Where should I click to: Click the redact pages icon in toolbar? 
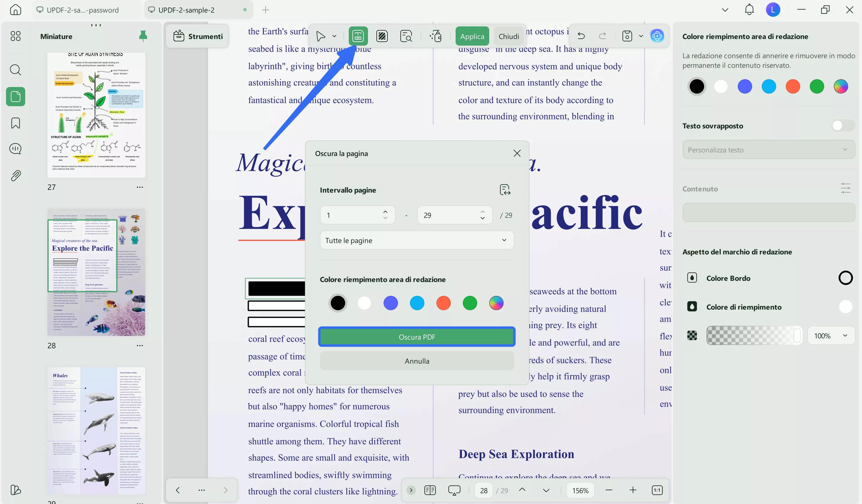point(358,36)
